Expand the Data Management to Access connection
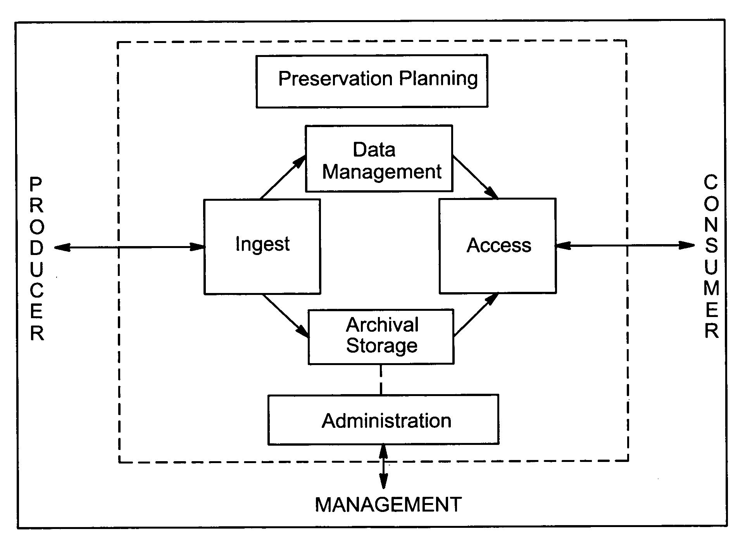Image resolution: width=745 pixels, height=560 pixels. 465,176
